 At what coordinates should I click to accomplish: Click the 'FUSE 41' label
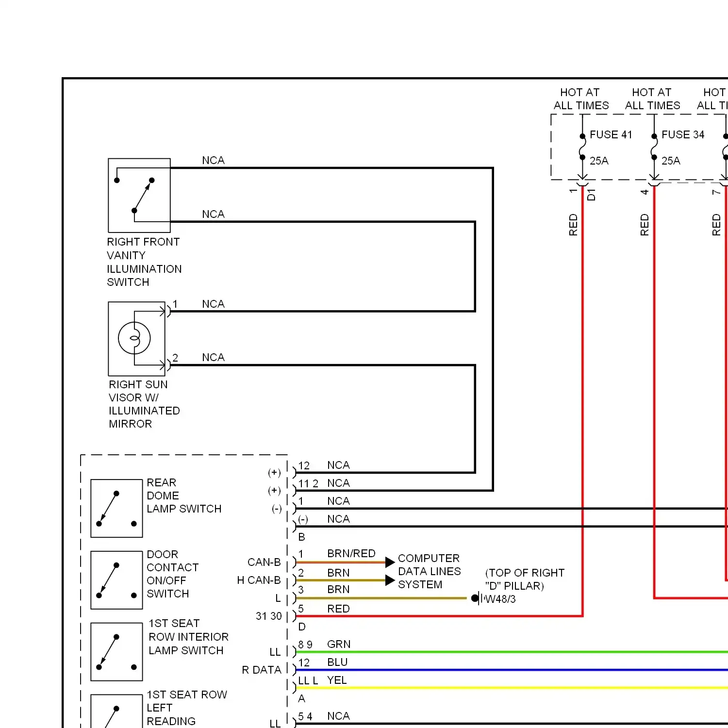click(611, 134)
